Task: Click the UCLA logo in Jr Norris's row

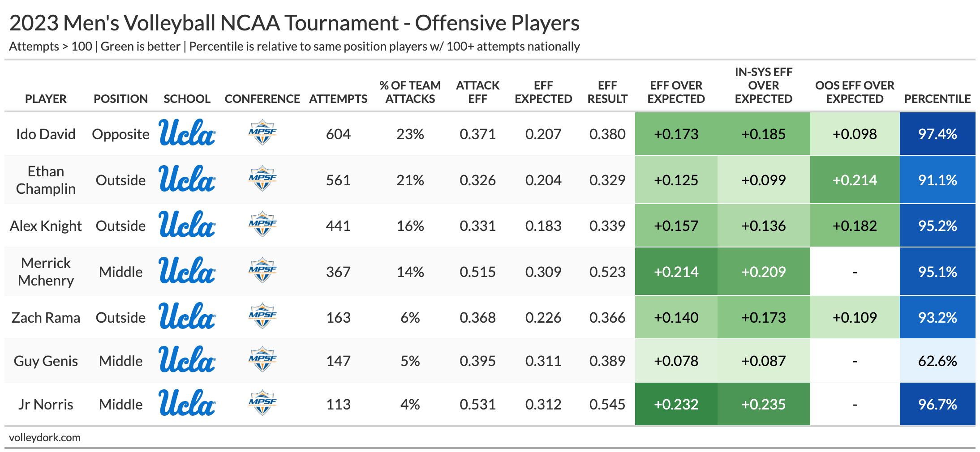Action: click(187, 403)
